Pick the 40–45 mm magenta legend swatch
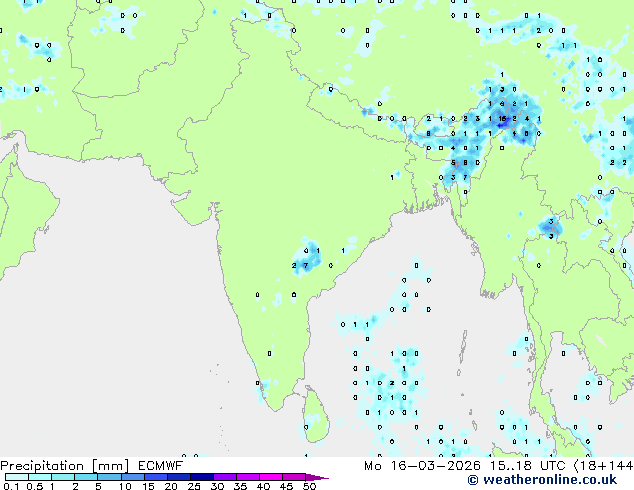634x490 pixels. (271, 477)
